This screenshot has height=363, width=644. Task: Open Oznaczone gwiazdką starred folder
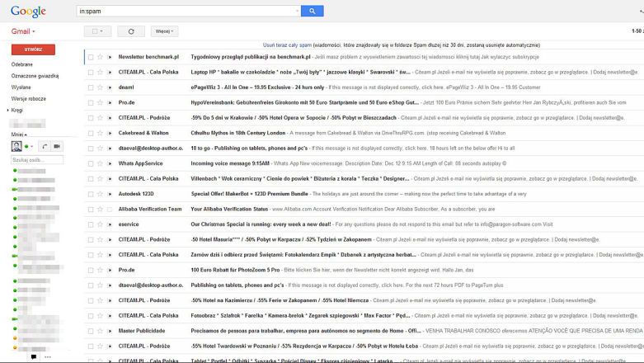click(x=35, y=76)
